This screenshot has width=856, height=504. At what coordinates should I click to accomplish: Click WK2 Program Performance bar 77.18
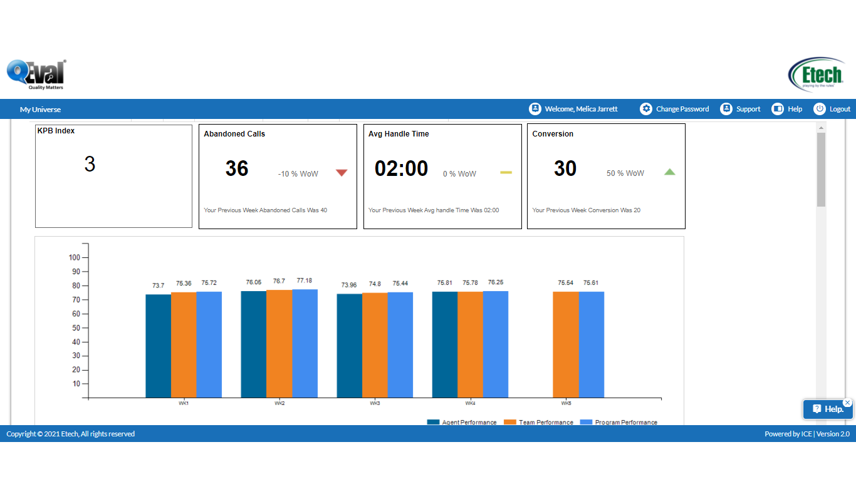point(305,343)
